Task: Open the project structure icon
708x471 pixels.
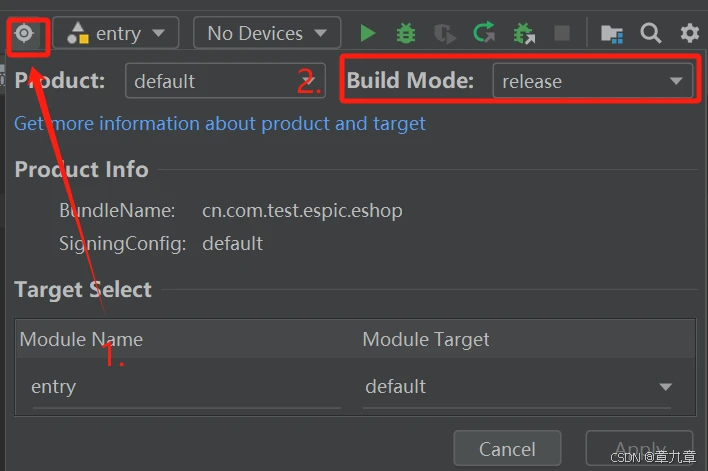Action: [612, 33]
